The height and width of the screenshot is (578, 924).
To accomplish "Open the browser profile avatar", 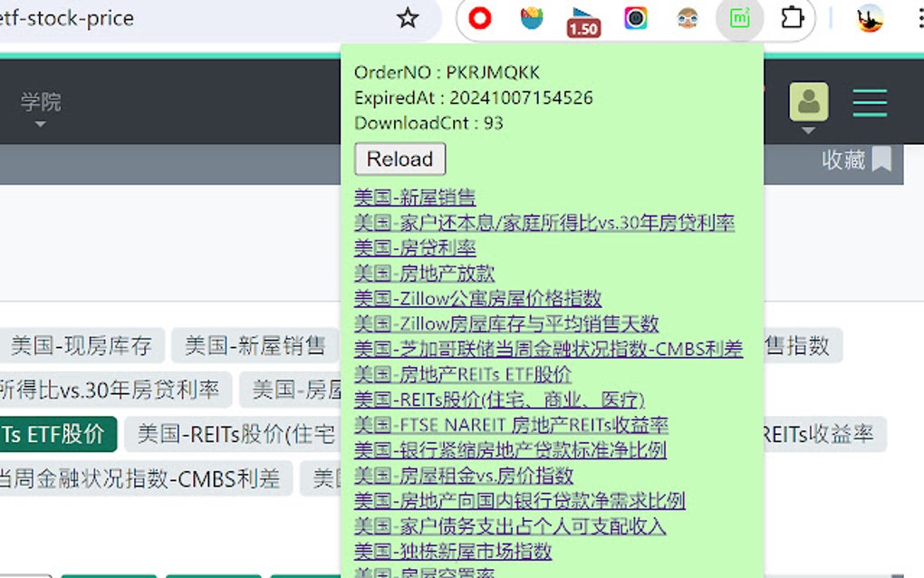I will pos(870,18).
